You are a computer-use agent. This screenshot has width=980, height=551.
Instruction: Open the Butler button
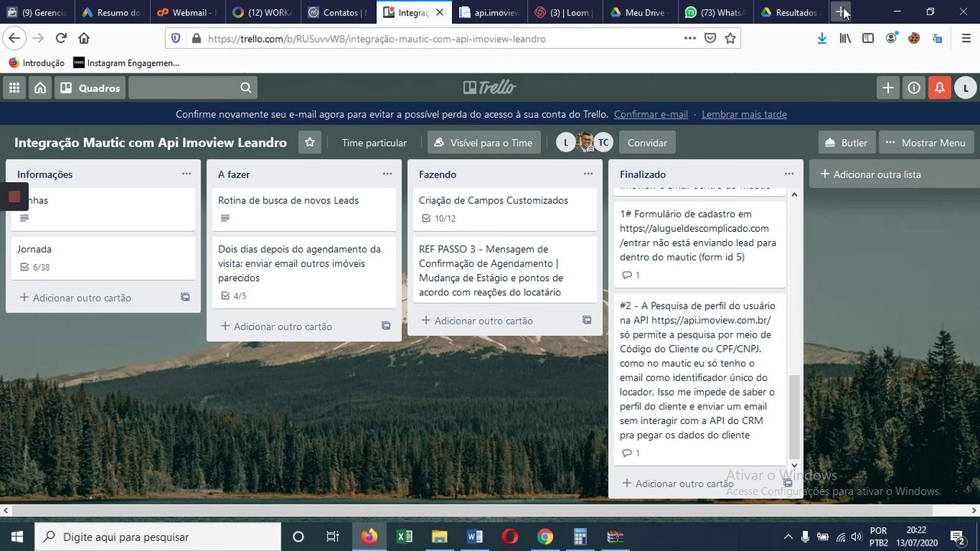tap(846, 142)
